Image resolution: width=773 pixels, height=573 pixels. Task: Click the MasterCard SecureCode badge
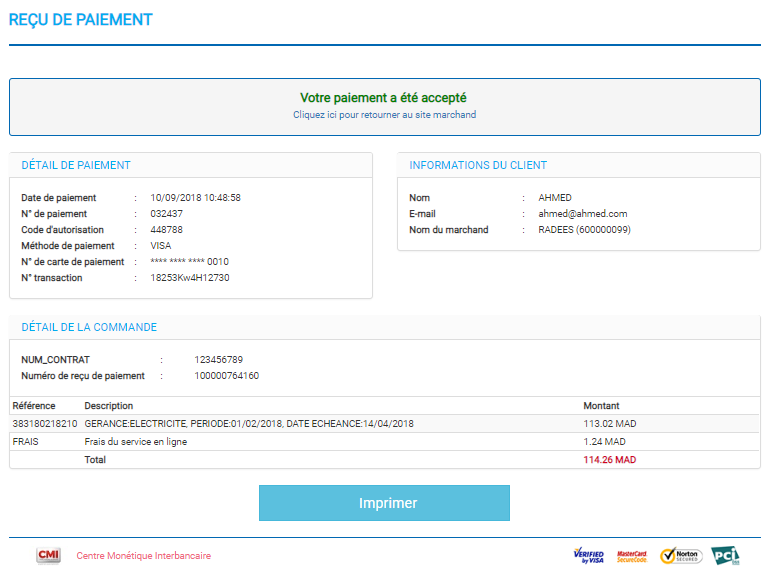click(x=632, y=556)
